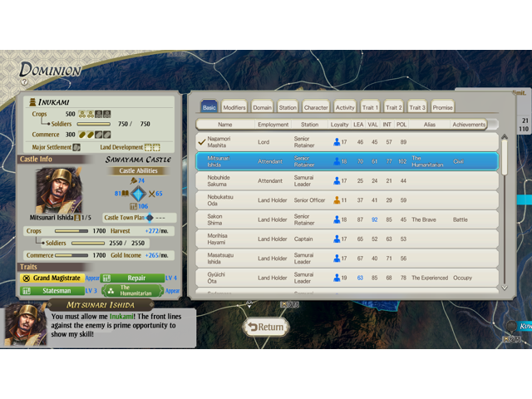532x399 pixels.
Task: Click the Inukami castle tower icon
Action: (32, 101)
